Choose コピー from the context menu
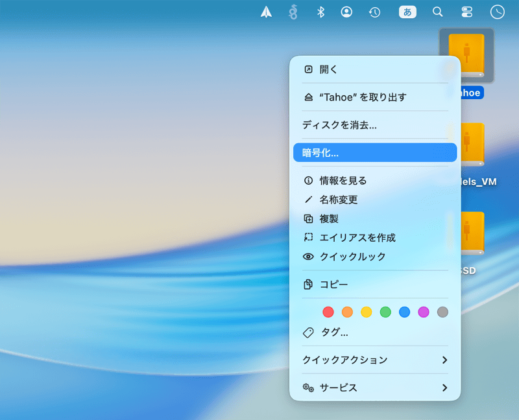The height and width of the screenshot is (420, 519). click(x=375, y=285)
